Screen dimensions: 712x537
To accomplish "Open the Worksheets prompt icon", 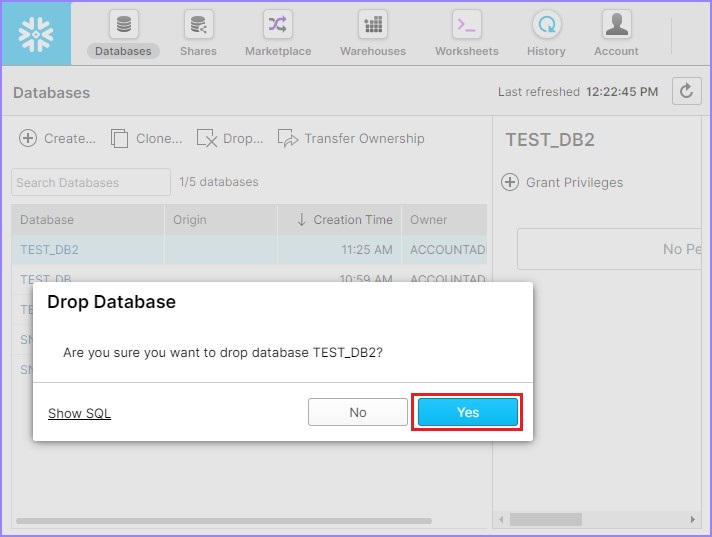I will point(467,24).
